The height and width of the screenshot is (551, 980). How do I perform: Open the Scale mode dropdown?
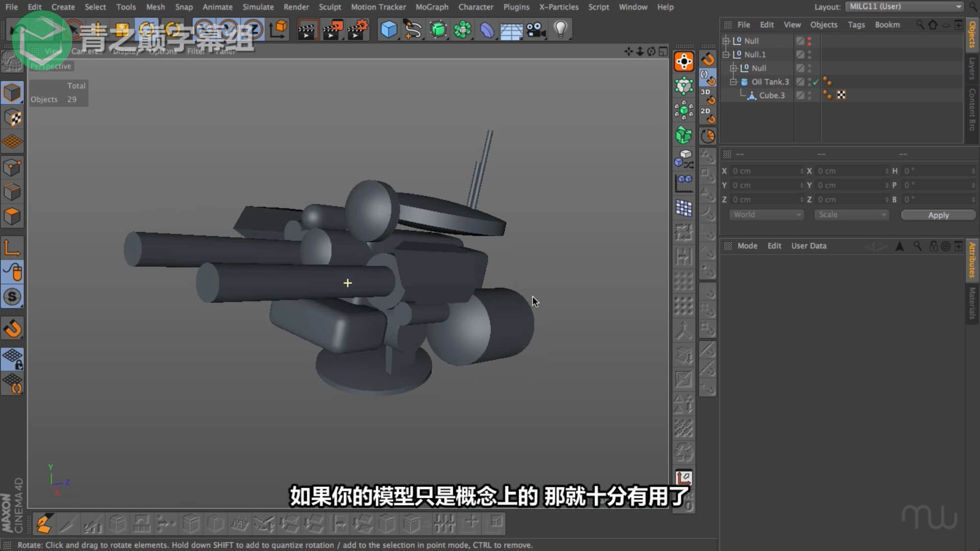(x=851, y=215)
